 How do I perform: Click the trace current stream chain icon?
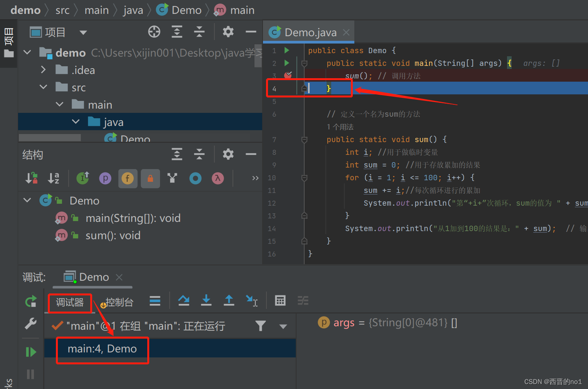(x=303, y=300)
